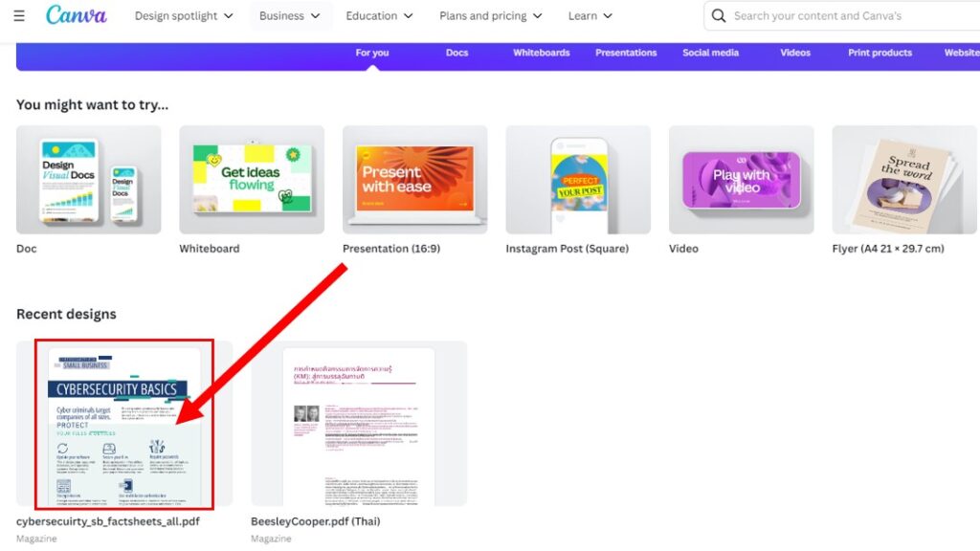Viewport: 980px width, 551px height.
Task: Start a Presentation (16:9) design
Action: tap(414, 180)
